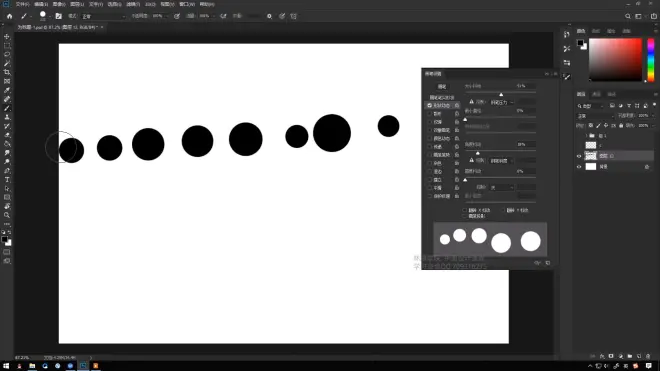Select the Zoom tool

[7, 215]
